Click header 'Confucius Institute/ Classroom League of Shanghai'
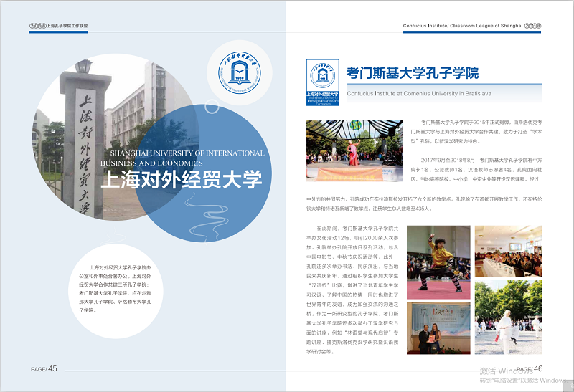The image size is (574, 392). click(463, 26)
